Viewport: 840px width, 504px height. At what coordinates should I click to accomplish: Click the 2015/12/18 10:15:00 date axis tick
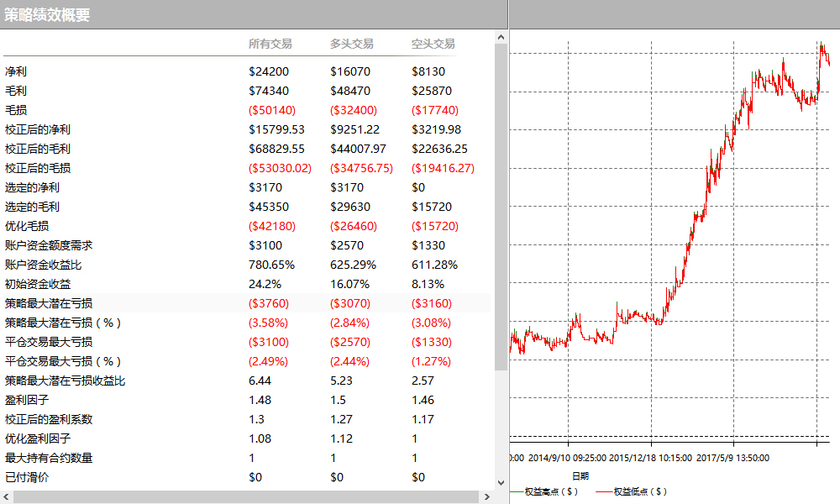pos(650,458)
